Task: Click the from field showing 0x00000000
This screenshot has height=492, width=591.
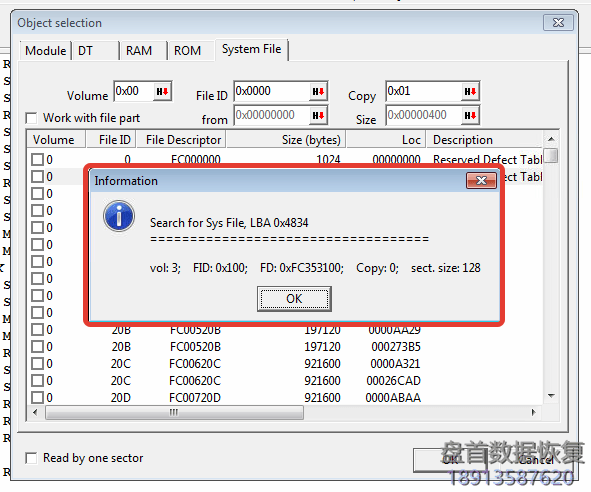Action: tap(271, 115)
